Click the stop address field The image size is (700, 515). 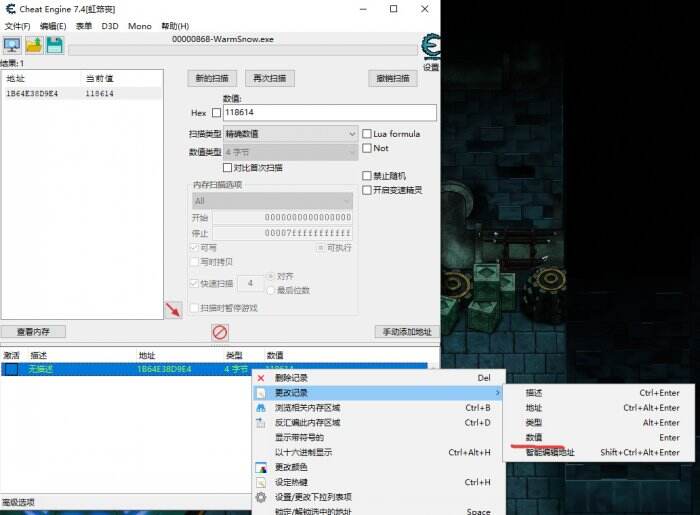283,233
